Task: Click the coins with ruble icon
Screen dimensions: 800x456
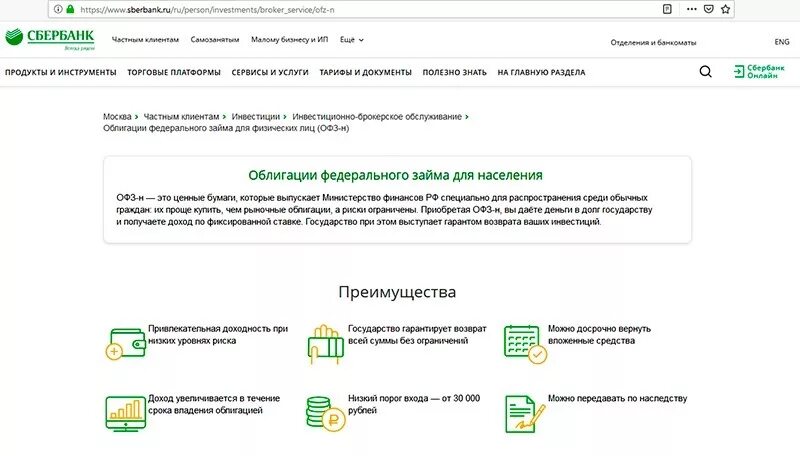Action: pos(326,414)
